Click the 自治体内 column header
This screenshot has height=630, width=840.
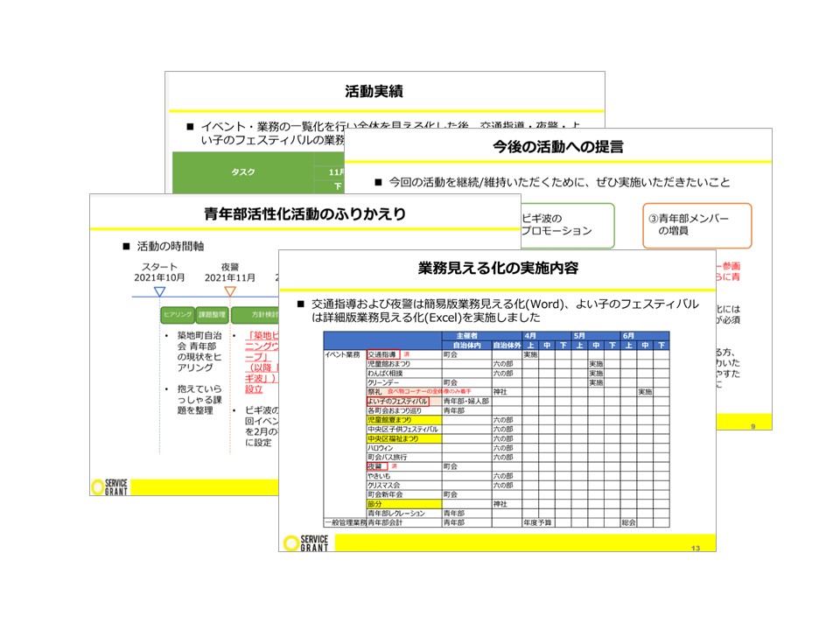pos(467,346)
